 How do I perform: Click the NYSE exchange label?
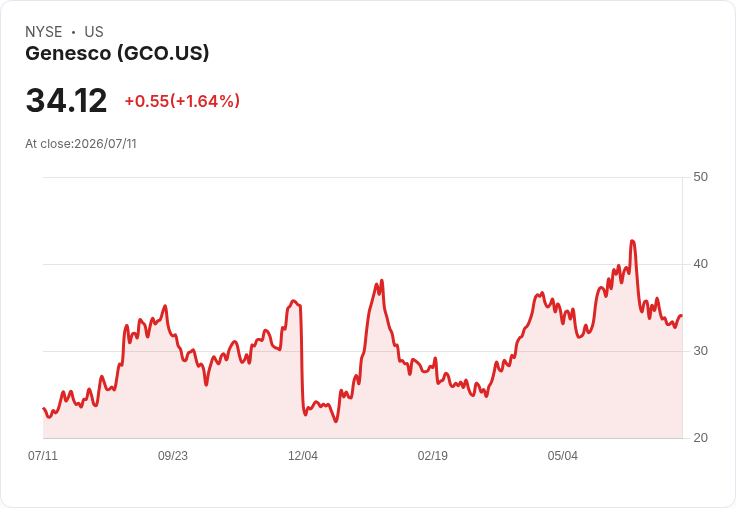click(44, 32)
